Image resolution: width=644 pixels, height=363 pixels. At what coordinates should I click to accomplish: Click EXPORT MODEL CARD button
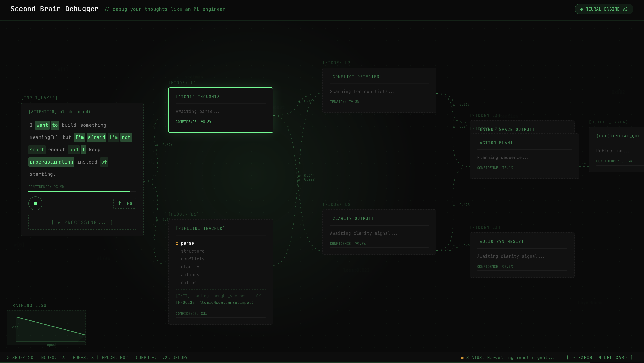pos(600,358)
